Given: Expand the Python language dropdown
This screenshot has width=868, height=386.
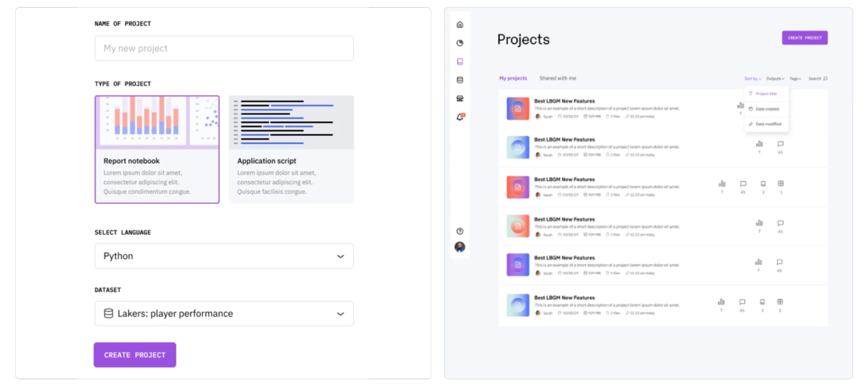Looking at the screenshot, I should [224, 256].
